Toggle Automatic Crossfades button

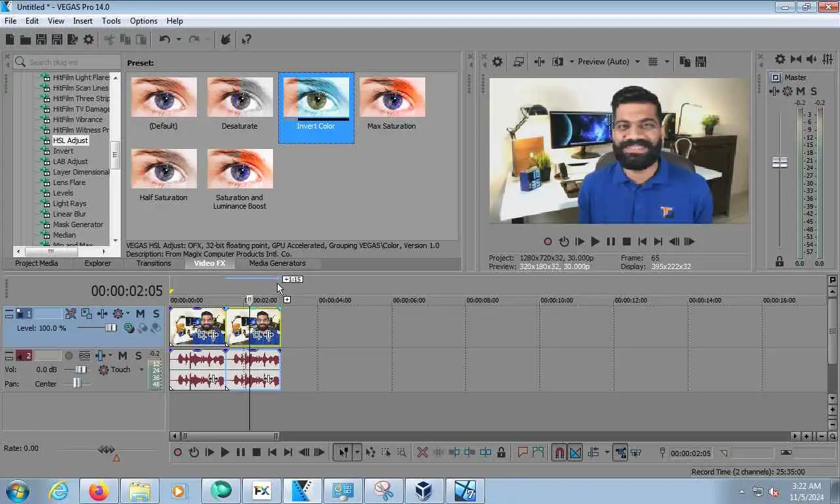coord(575,452)
